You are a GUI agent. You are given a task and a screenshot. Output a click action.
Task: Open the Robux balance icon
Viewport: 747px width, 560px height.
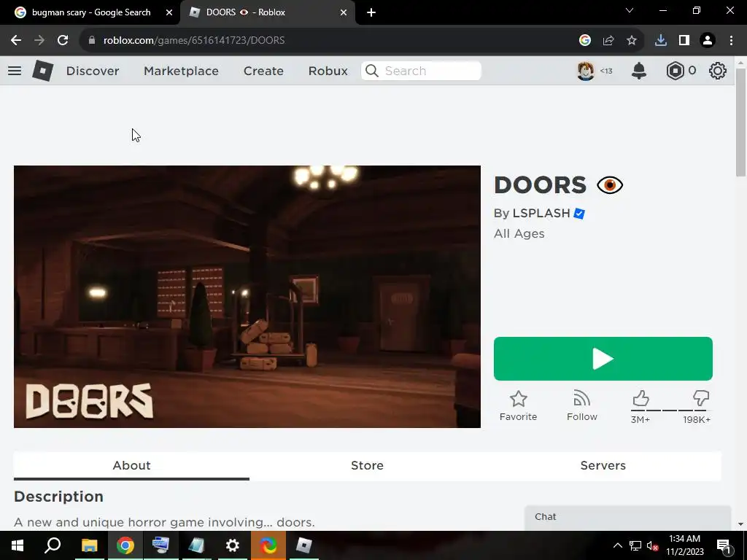click(675, 71)
